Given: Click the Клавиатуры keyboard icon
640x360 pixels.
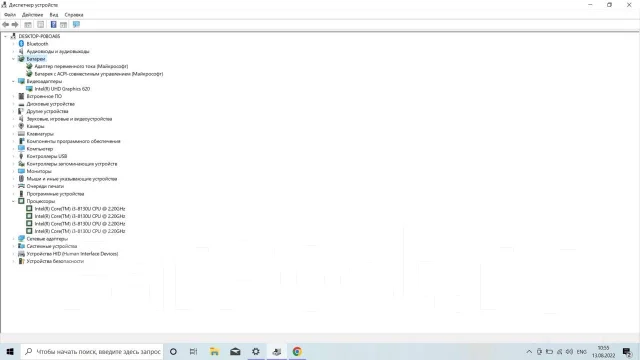Looking at the screenshot, I should point(21,134).
